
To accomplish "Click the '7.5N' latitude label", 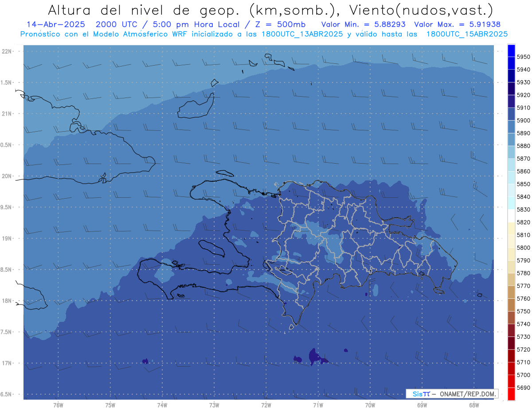I will click(6, 332).
